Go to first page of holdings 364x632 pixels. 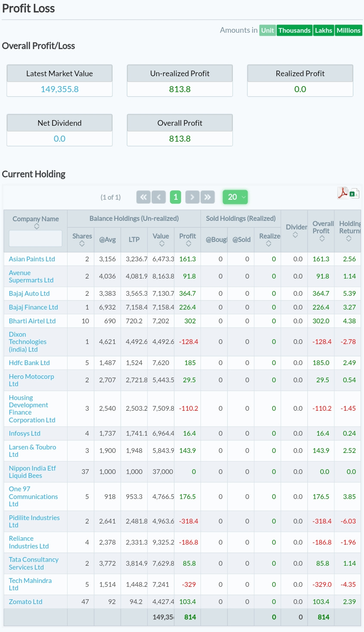click(x=143, y=197)
